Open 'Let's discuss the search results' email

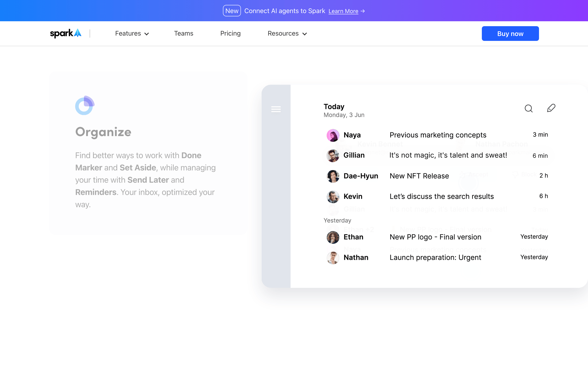coord(441,196)
